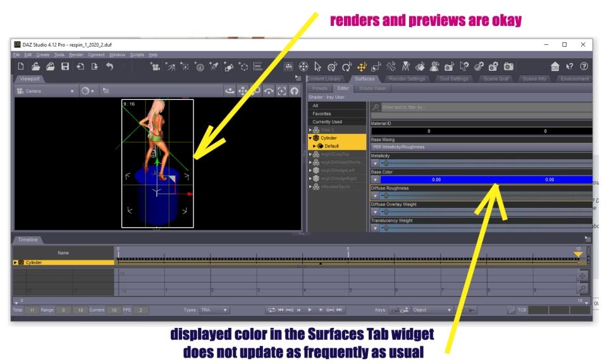This screenshot has width=607, height=364.
Task: Create a new scene file
Action: point(21,66)
